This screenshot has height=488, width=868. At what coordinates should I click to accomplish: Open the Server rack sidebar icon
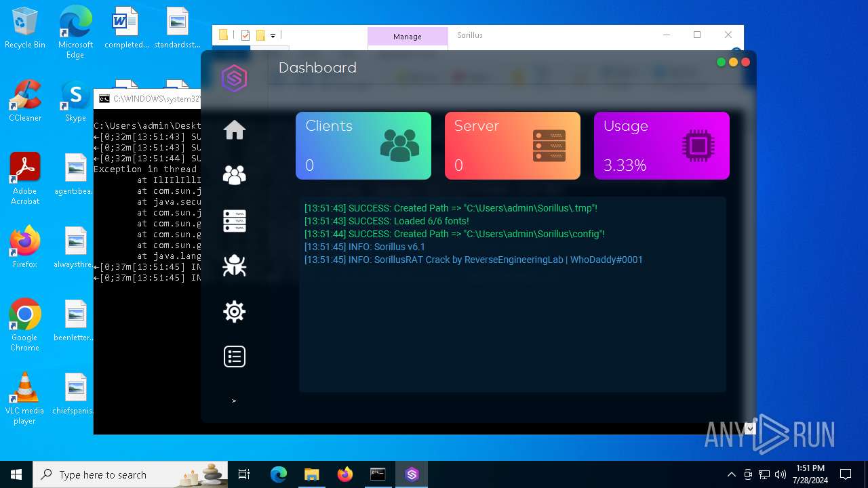tap(235, 221)
